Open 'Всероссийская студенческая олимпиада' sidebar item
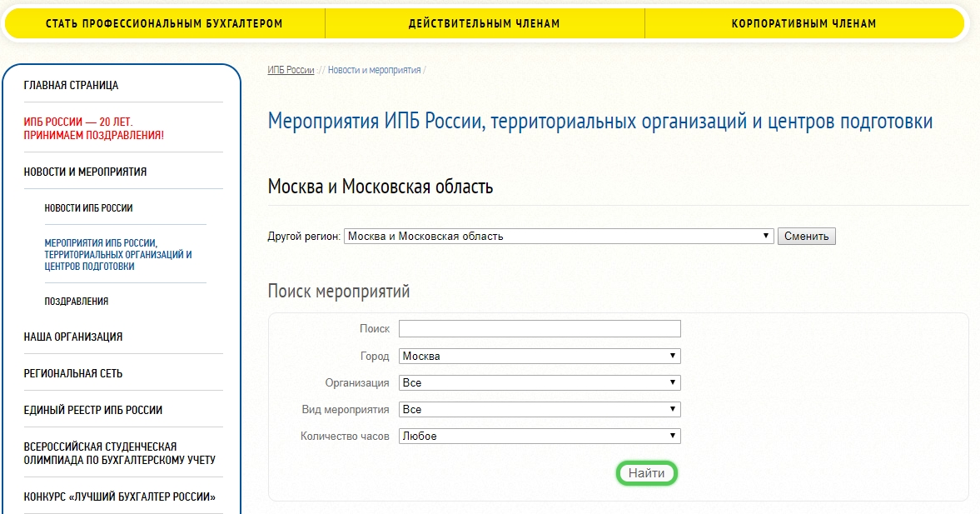The width and height of the screenshot is (980, 514). pyautogui.click(x=119, y=453)
